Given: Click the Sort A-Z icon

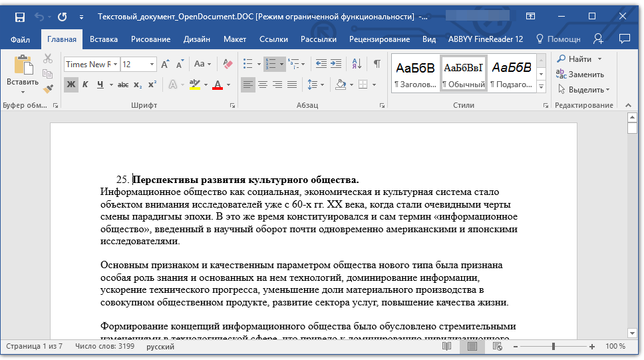Looking at the screenshot, I should 357,64.
